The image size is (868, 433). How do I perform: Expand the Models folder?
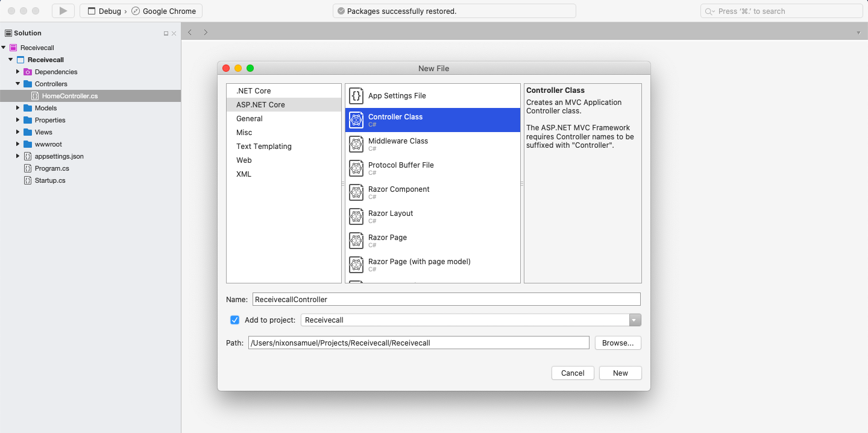18,108
